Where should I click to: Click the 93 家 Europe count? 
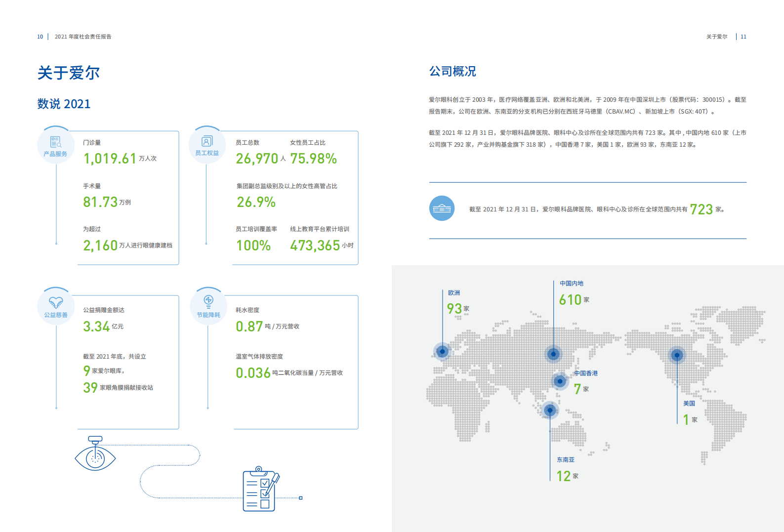[x=458, y=309]
